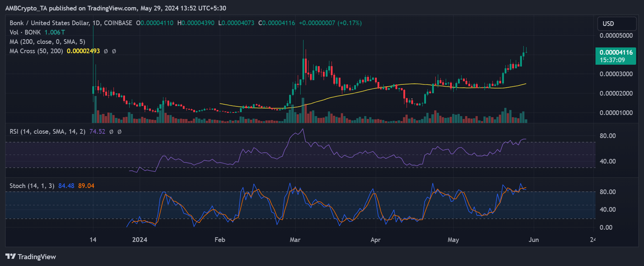Image resolution: width=644 pixels, height=266 pixels.
Task: Click the Stoch 80.00 axis label
Action: pos(608,192)
